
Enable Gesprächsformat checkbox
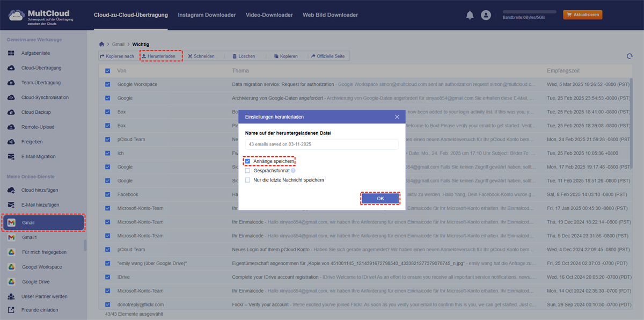click(x=247, y=171)
